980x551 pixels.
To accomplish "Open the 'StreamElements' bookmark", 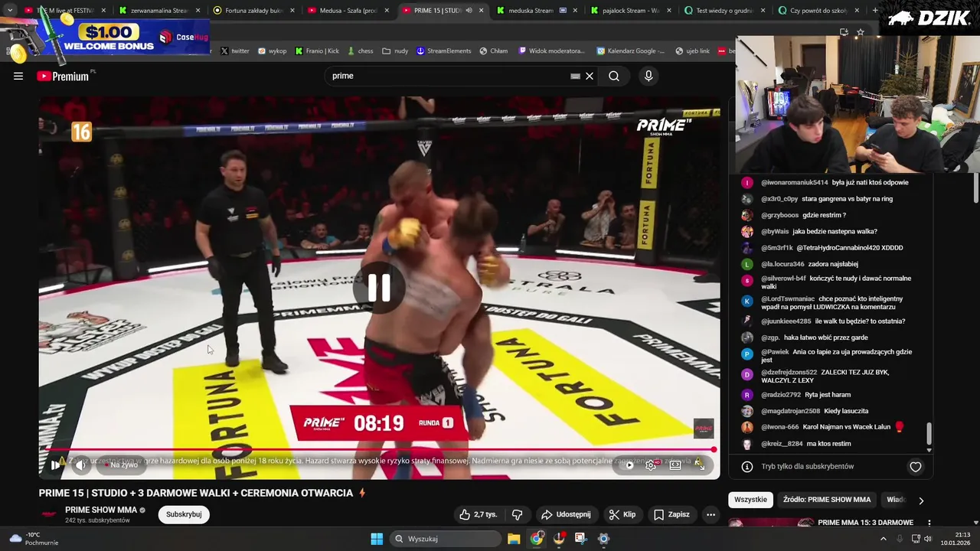I will 443,51.
